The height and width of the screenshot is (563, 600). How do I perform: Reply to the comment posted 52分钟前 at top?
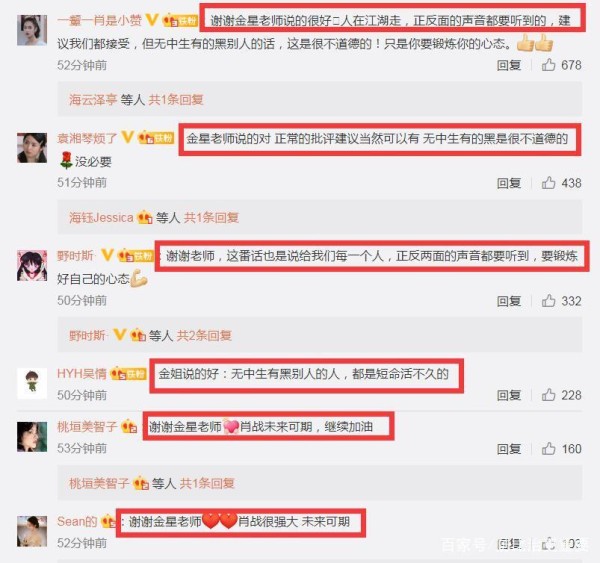point(509,65)
